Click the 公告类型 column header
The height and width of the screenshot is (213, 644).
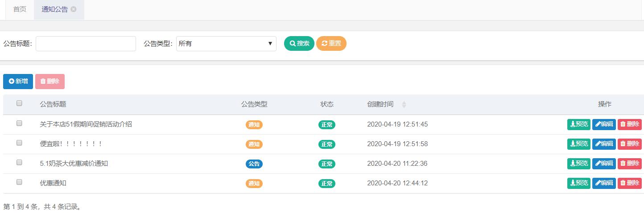[x=254, y=104]
